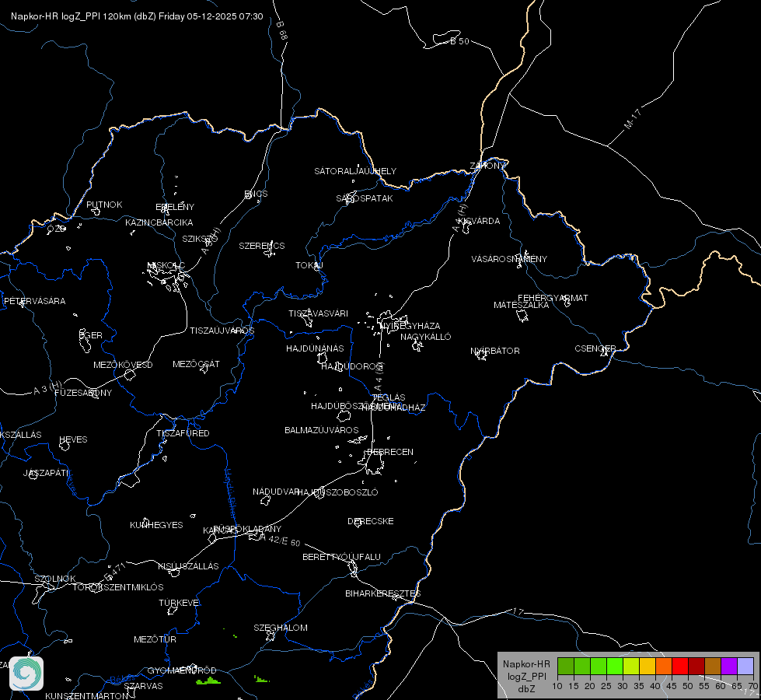Click the FÜZESABONY city label
The width and height of the screenshot is (761, 700).
[83, 393]
